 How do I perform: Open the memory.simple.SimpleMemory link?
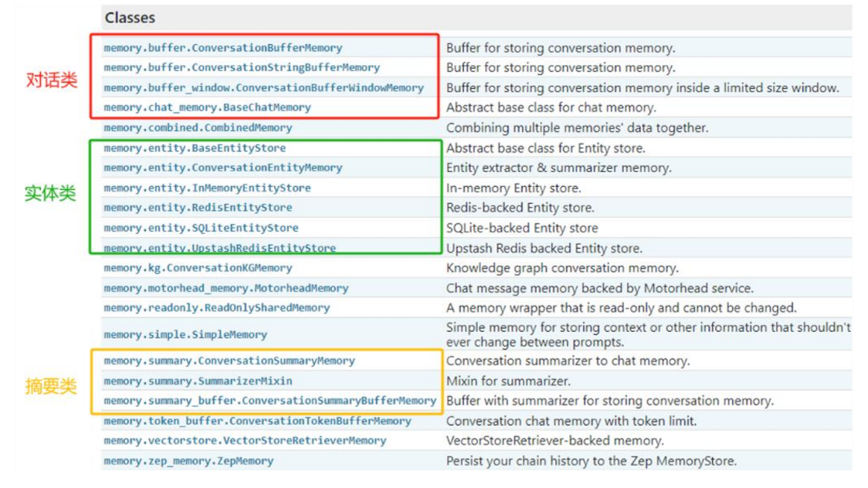pos(185,334)
